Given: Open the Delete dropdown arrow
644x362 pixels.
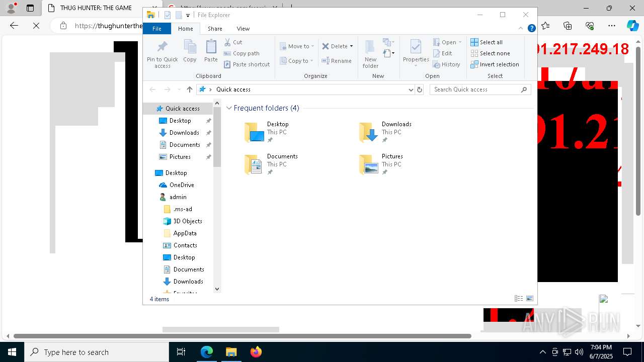Looking at the screenshot, I should coord(351,46).
